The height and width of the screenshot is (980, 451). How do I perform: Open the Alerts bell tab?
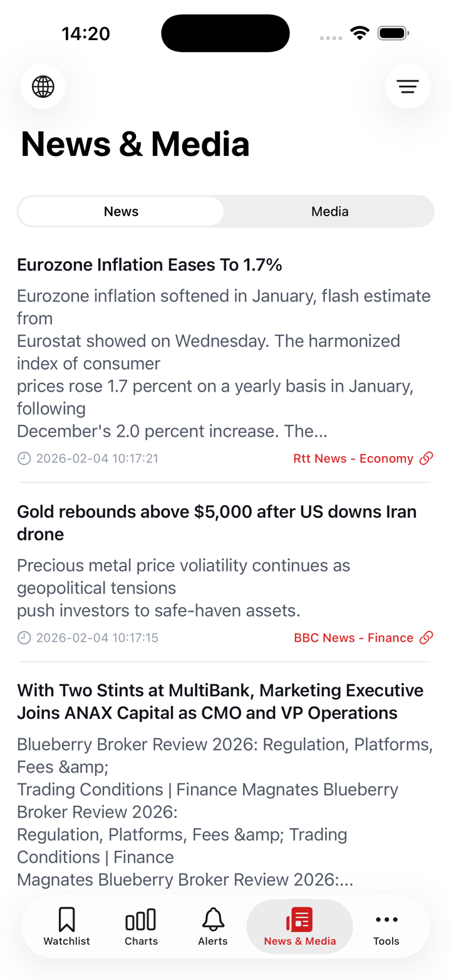(x=213, y=926)
